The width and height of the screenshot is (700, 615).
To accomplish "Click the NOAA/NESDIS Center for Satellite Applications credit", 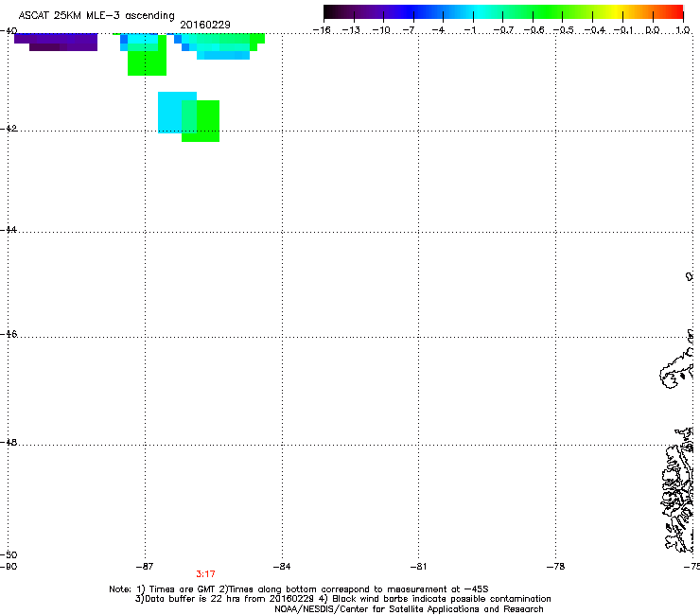I will 409,609.
